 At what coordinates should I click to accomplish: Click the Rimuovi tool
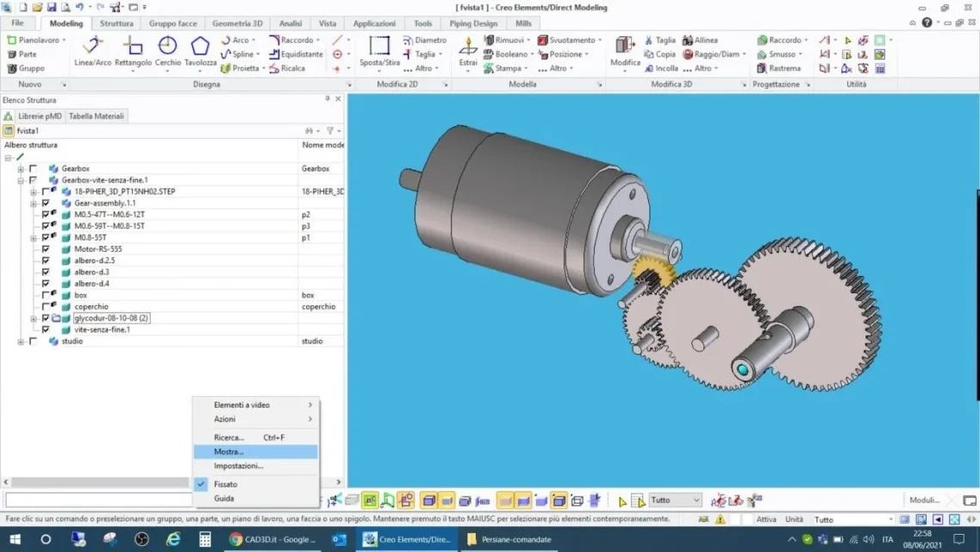(505, 40)
